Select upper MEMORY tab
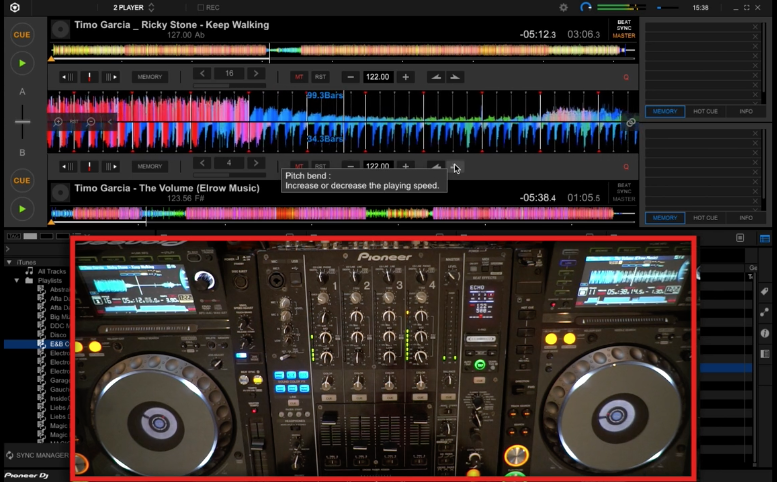The height and width of the screenshot is (482, 777). click(665, 111)
